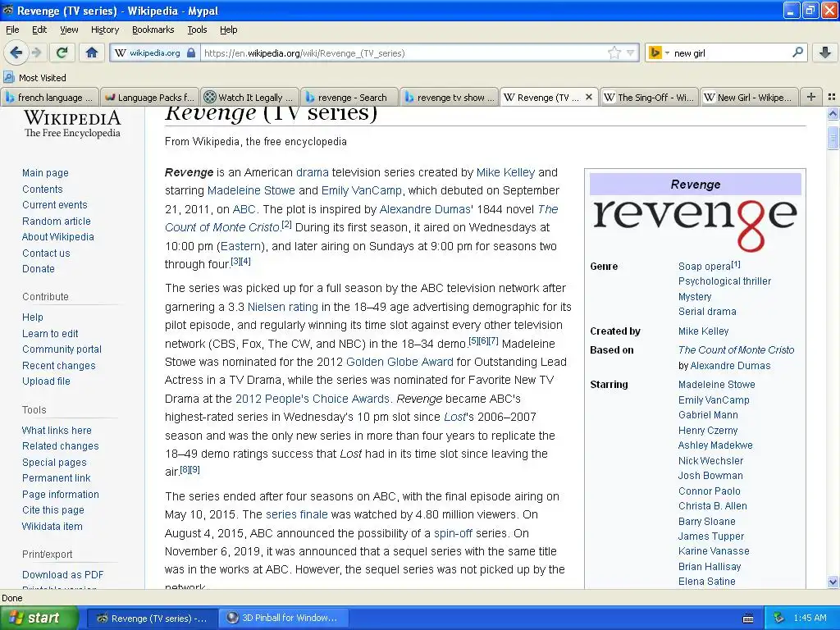840x630 pixels.
Task: Open Christa B. Allen in the Starring list
Action: pyautogui.click(x=713, y=505)
